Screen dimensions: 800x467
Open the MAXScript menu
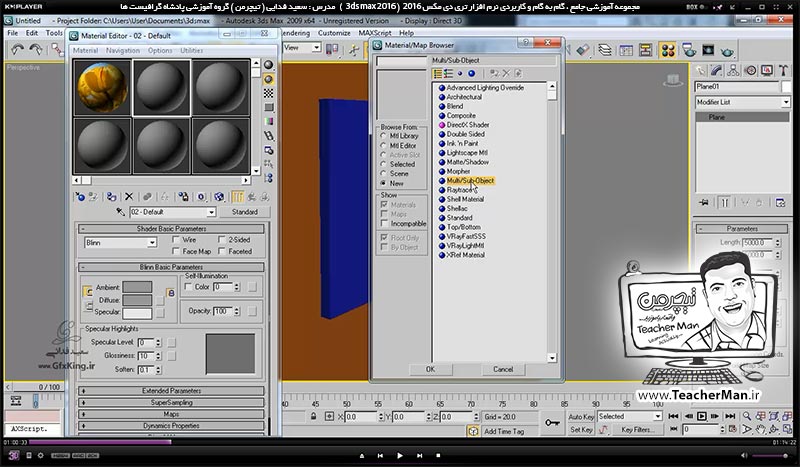click(375, 33)
